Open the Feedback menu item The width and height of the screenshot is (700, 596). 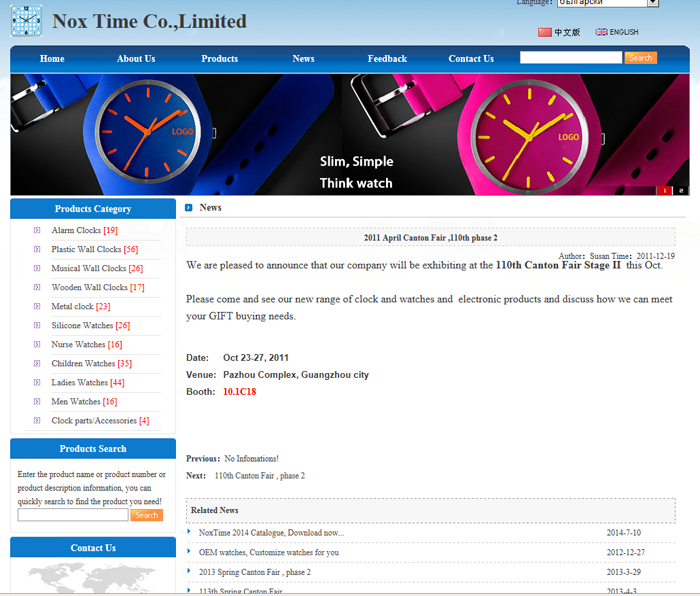pos(388,59)
